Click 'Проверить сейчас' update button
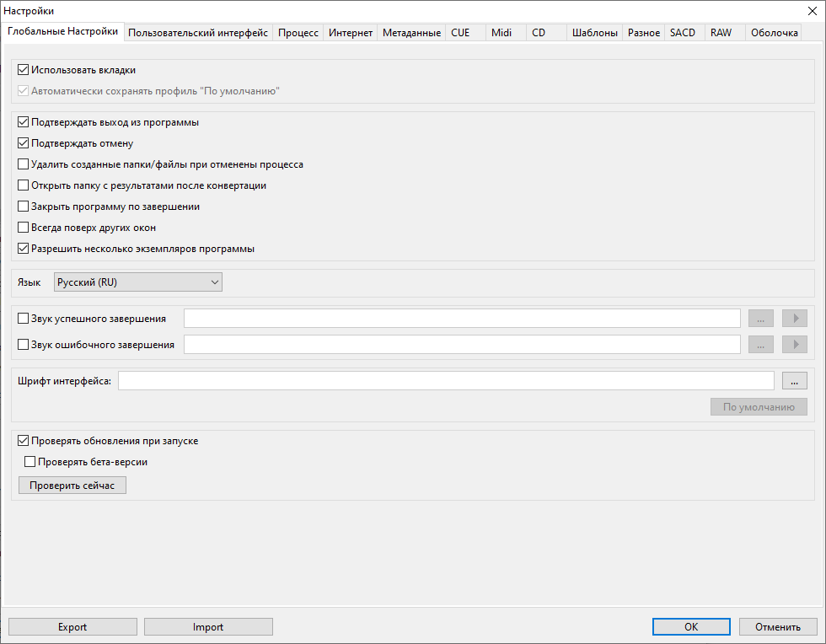The image size is (826, 644). pyautogui.click(x=72, y=486)
